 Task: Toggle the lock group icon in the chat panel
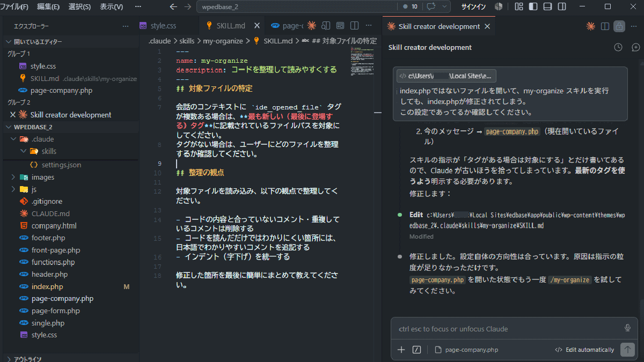(619, 26)
